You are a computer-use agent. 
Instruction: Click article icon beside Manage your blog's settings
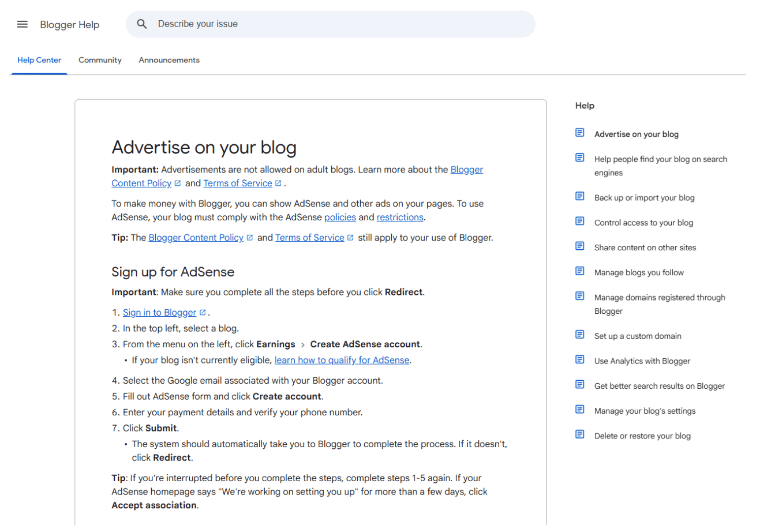[x=580, y=409]
